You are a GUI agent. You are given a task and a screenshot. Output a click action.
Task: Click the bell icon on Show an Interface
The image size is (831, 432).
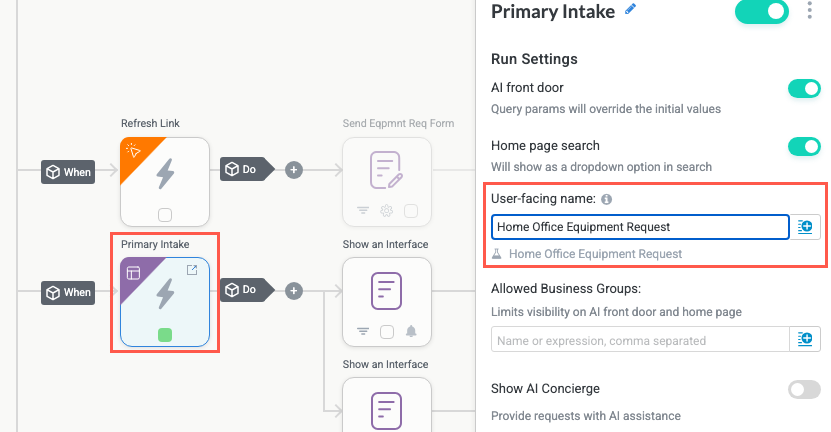(x=410, y=331)
